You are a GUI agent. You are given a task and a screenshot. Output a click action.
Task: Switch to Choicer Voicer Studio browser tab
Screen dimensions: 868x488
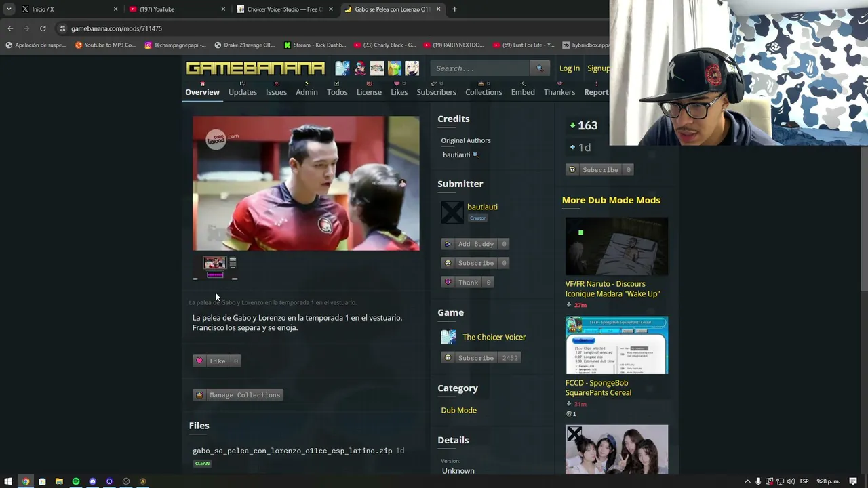pos(285,9)
